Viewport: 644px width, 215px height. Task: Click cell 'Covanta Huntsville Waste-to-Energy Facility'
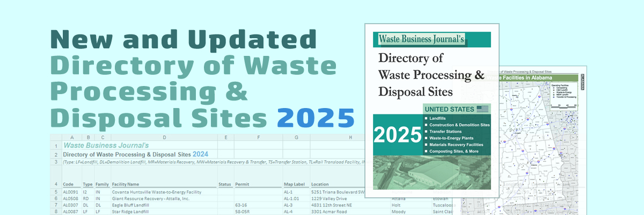point(156,191)
